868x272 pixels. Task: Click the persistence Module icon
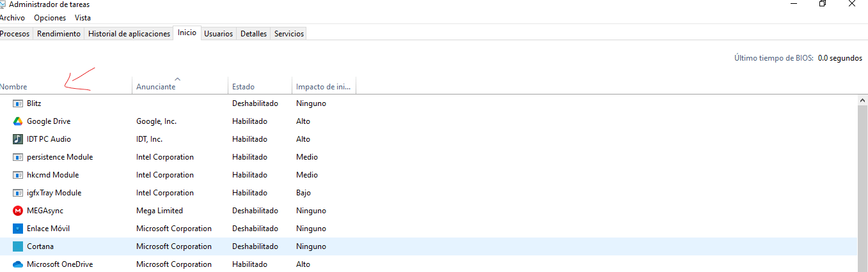click(18, 157)
